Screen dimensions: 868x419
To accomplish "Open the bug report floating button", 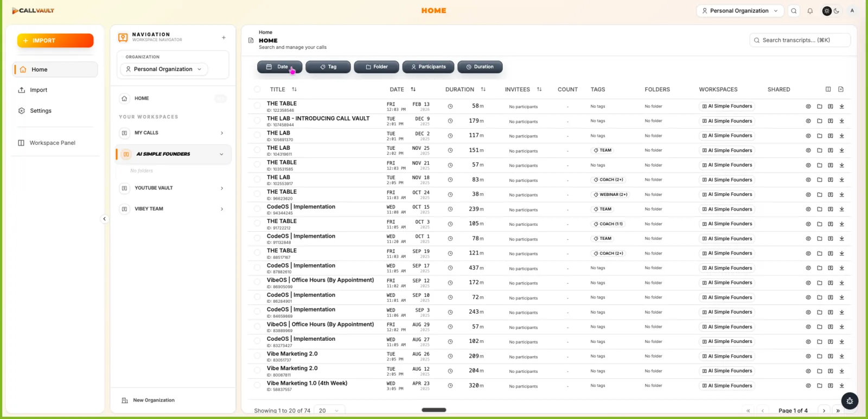I will tap(850, 401).
